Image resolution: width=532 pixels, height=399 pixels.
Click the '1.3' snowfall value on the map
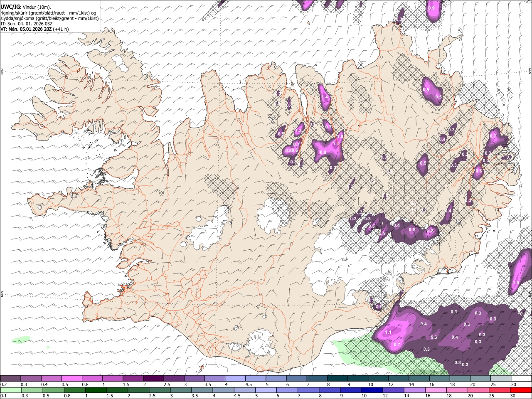[298, 131]
